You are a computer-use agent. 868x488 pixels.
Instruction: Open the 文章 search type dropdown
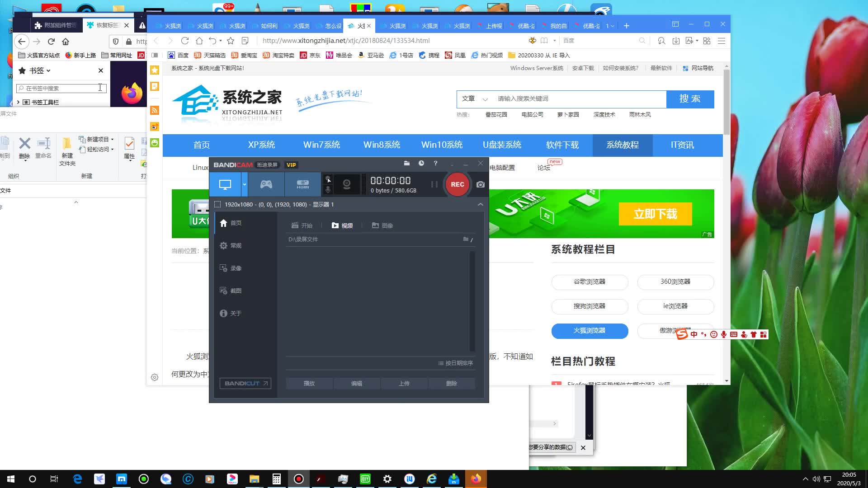(x=475, y=99)
